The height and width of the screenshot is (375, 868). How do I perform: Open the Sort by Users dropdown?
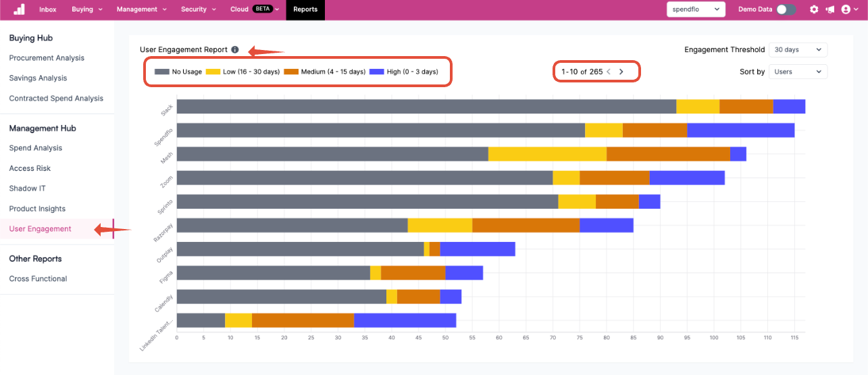(x=798, y=72)
